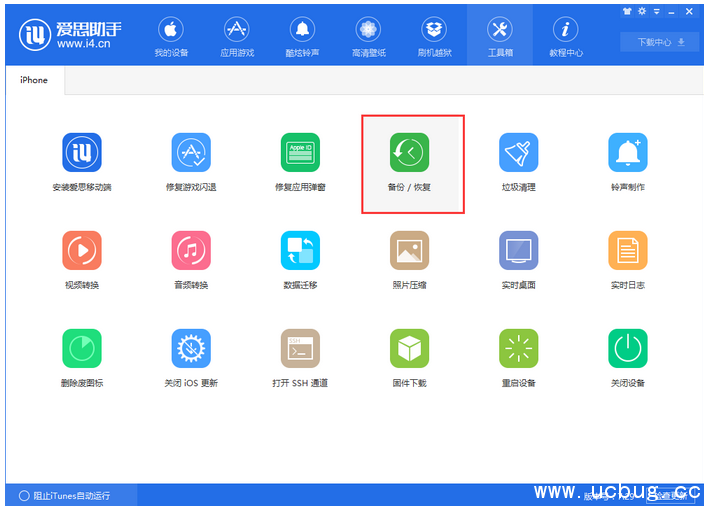Open the 下载中心 download center

[x=661, y=42]
